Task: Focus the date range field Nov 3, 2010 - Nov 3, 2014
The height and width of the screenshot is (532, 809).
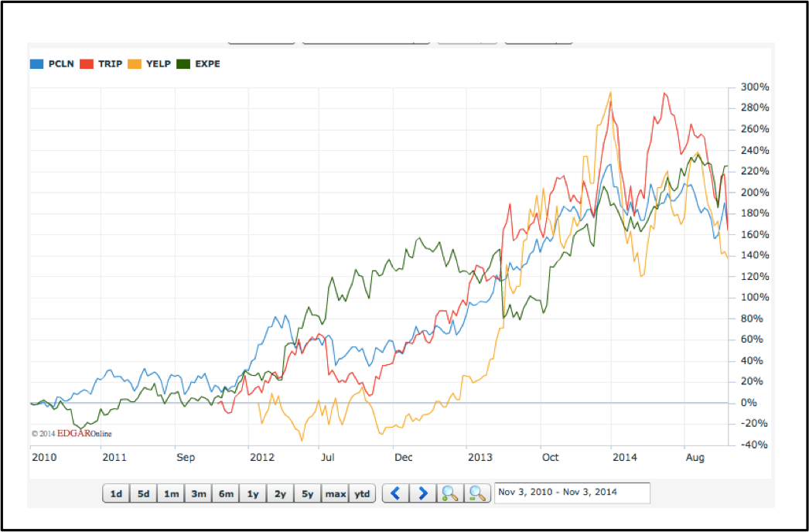Action: [x=572, y=493]
